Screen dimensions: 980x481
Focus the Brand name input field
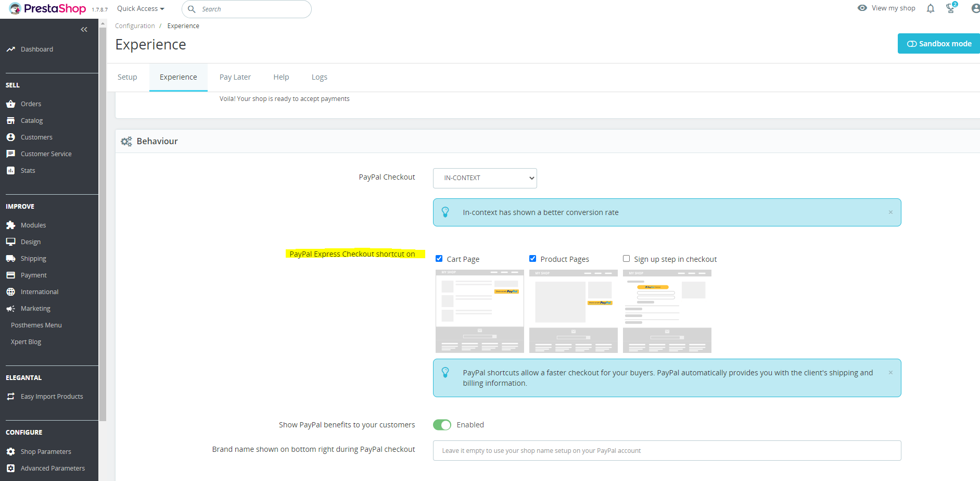[667, 451]
